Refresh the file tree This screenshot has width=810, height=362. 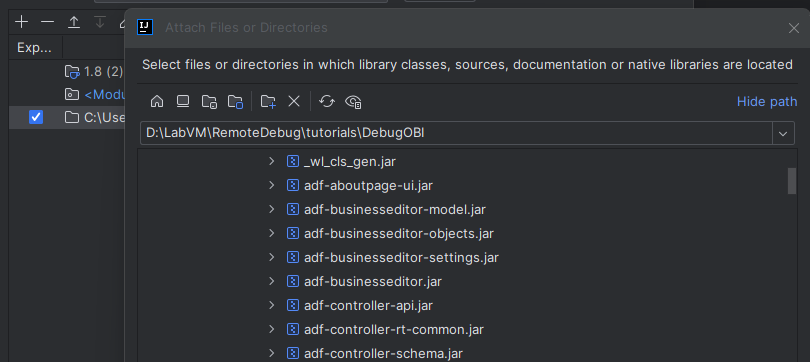coord(327,101)
